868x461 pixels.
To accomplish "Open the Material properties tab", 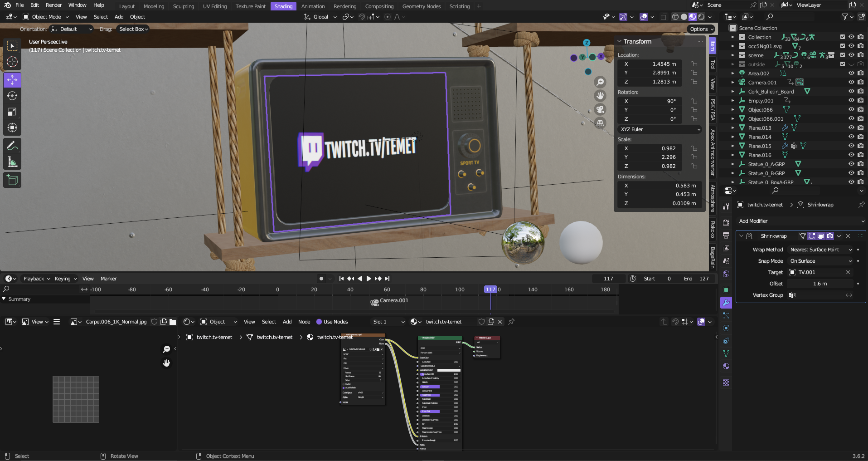I will [x=726, y=366].
